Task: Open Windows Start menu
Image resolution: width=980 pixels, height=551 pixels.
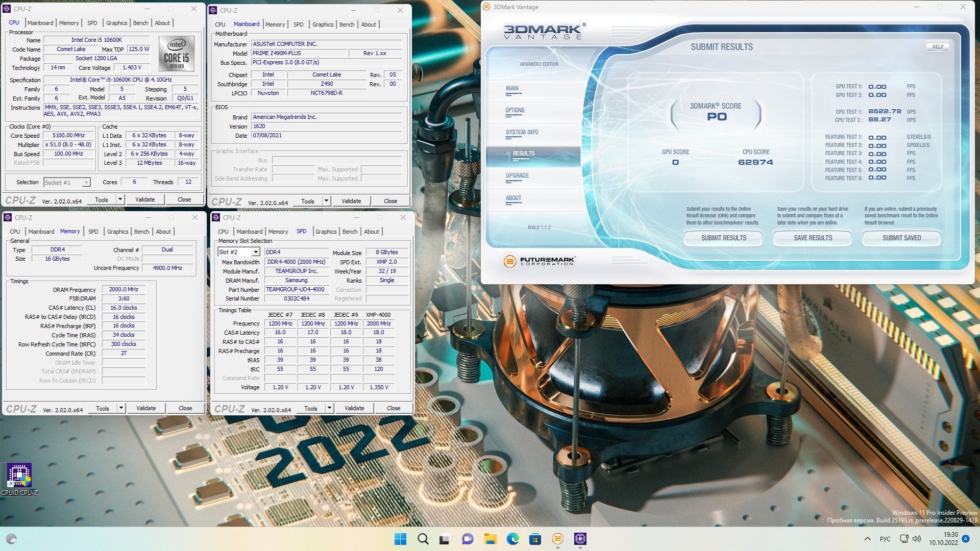Action: (401, 539)
